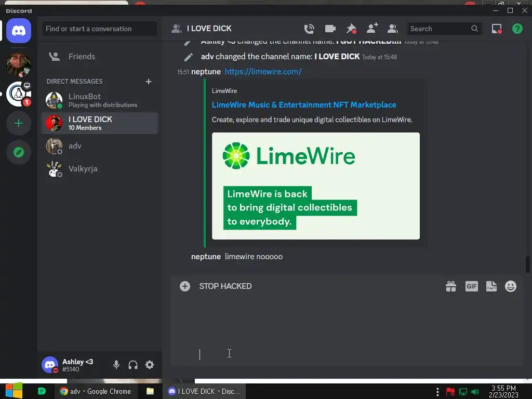Screen dimensions: 532x399
Task: Open the gift Nitro icon
Action: (451, 286)
